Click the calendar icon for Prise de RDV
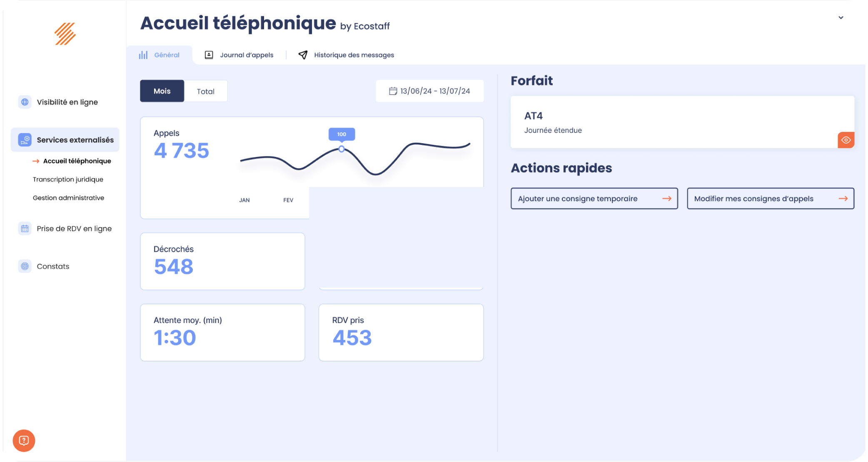Image resolution: width=868 pixels, height=462 pixels. pos(25,229)
